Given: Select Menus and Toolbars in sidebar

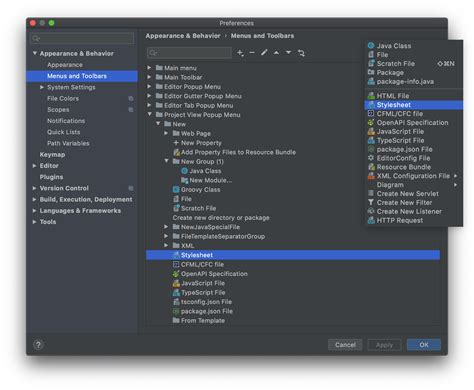Looking at the screenshot, I should pos(82,76).
